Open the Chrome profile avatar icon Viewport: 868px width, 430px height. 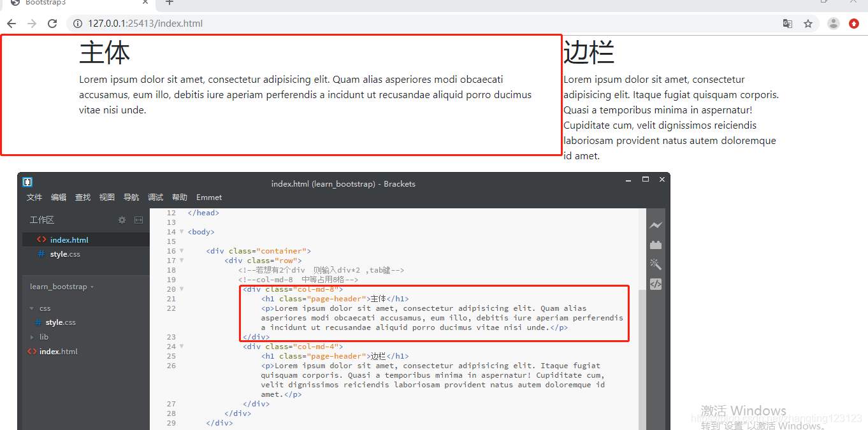coord(834,24)
